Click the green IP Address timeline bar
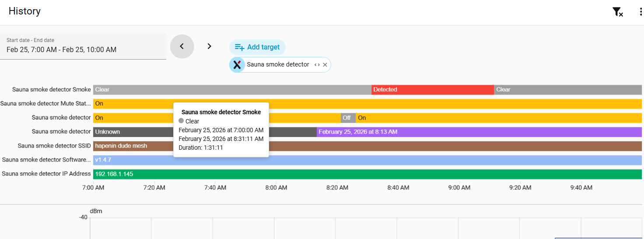The height and width of the screenshot is (239, 644). coord(367,174)
